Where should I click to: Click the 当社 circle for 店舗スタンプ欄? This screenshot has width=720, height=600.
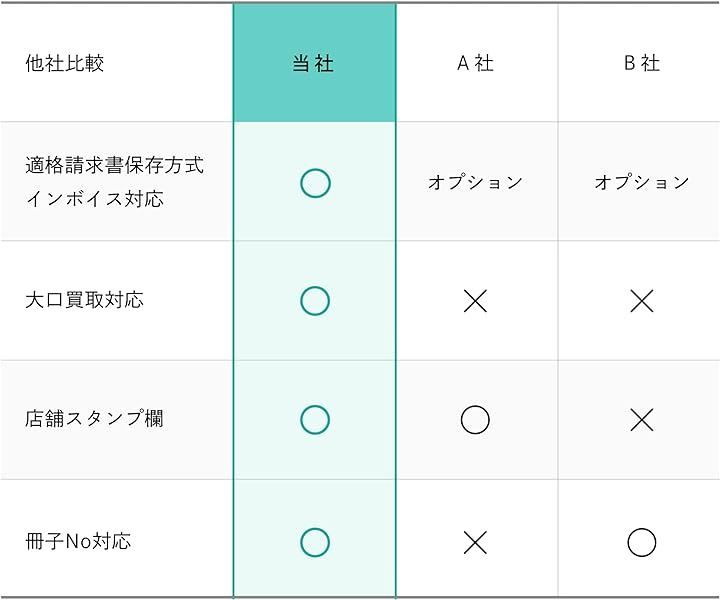click(315, 420)
